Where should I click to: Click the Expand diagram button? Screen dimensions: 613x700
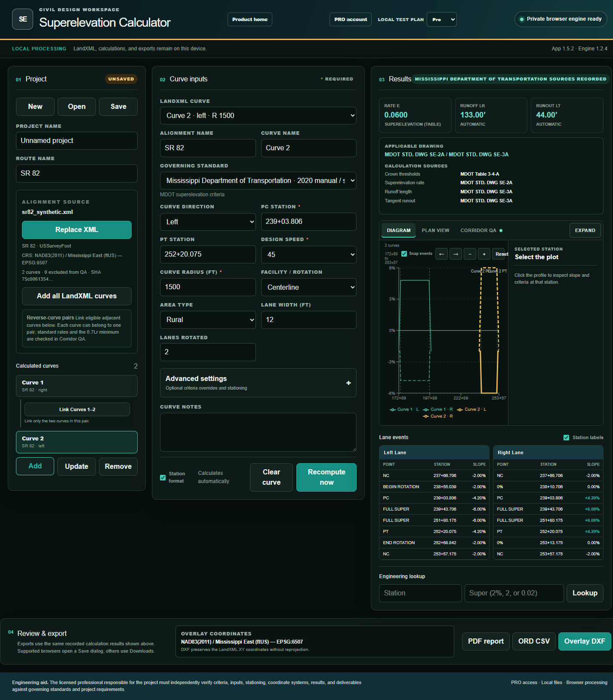585,230
